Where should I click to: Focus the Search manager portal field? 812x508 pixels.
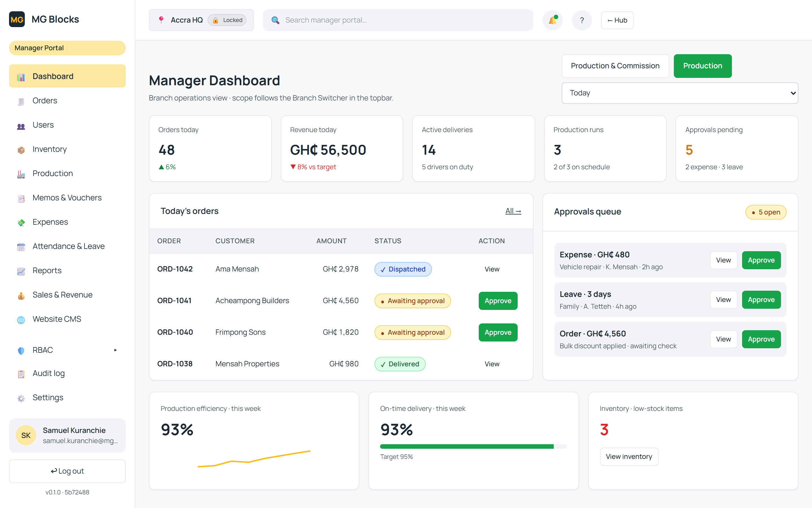(398, 20)
